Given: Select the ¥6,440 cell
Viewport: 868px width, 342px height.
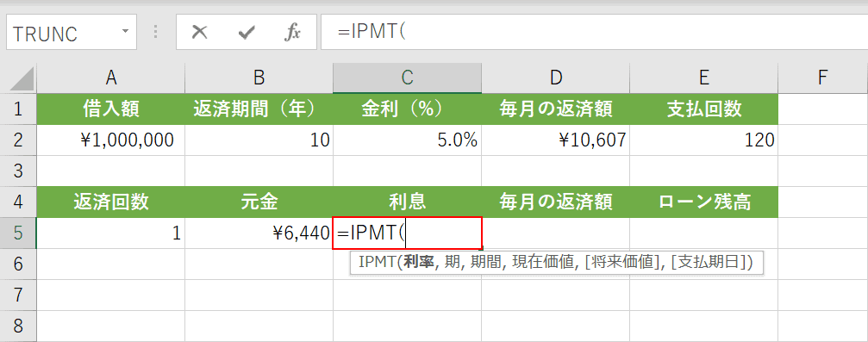Looking at the screenshot, I should coord(259,233).
